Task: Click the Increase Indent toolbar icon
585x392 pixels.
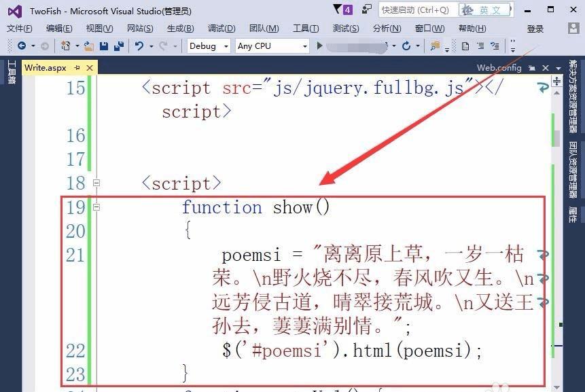Action: pyautogui.click(x=495, y=46)
